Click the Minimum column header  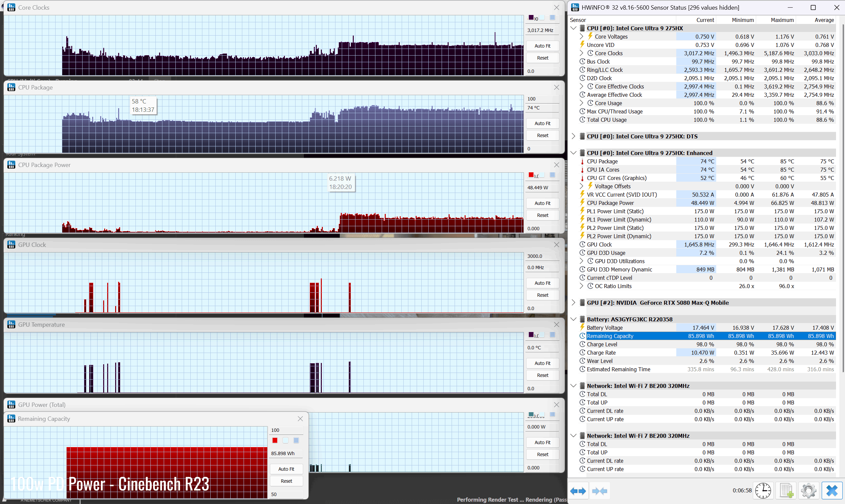(736, 20)
